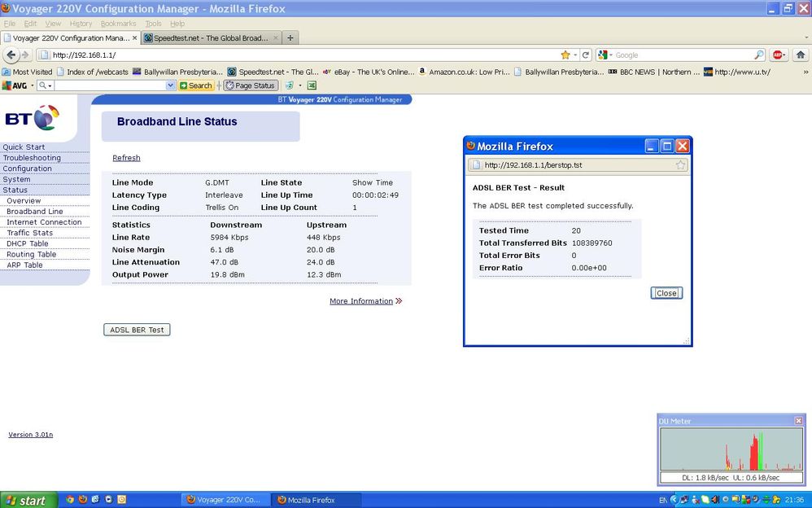
Task: Click the volume icon in system tray
Action: coord(716,500)
